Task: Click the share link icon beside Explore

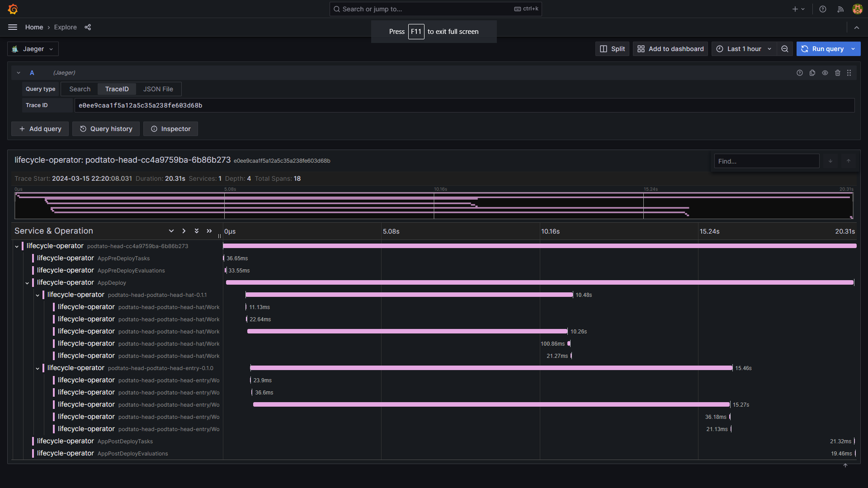Action: (x=88, y=27)
